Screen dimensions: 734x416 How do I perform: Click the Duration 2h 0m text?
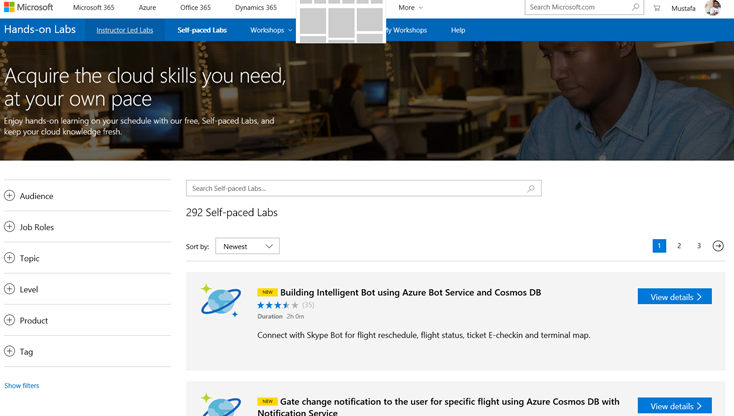(280, 316)
